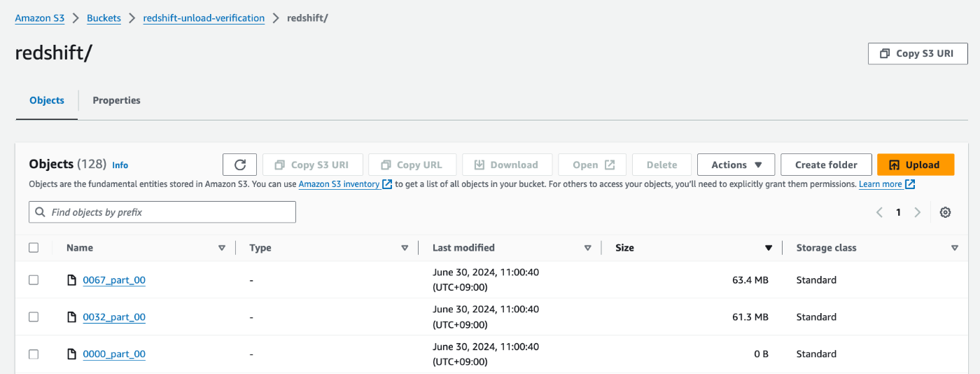Switch to the Objects tab
The width and height of the screenshot is (980, 374).
(47, 101)
